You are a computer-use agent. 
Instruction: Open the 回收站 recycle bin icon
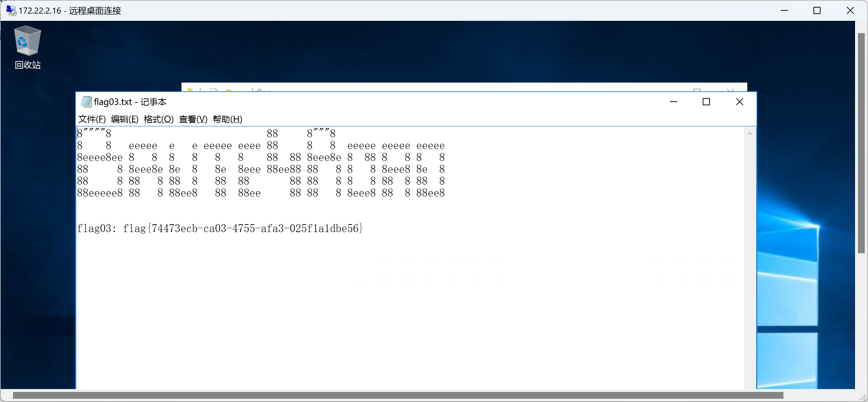pos(28,47)
